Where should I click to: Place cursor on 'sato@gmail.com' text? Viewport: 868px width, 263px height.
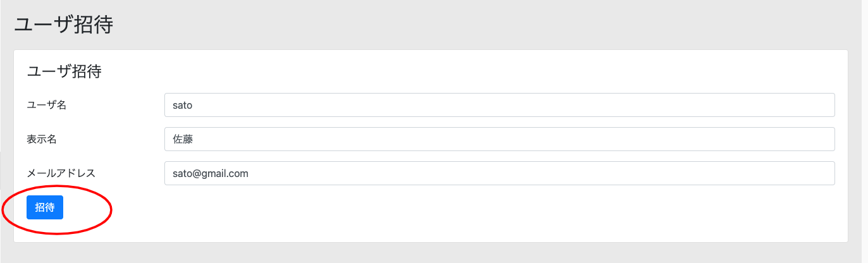click(x=211, y=173)
